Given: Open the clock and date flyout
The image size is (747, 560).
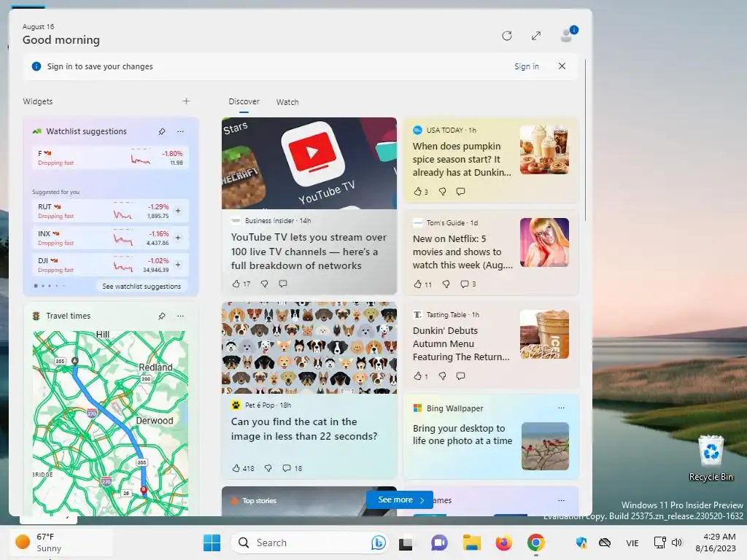Looking at the screenshot, I should coord(716,542).
